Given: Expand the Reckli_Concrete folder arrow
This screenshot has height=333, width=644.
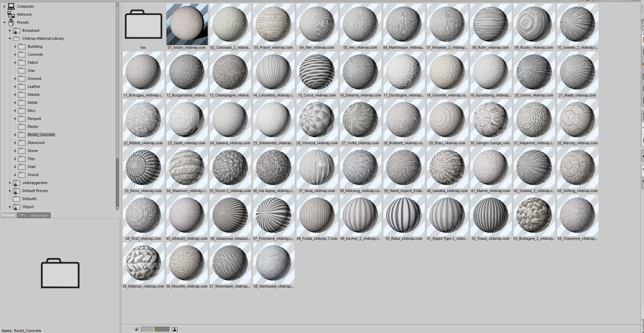Looking at the screenshot, I should click(x=15, y=135).
